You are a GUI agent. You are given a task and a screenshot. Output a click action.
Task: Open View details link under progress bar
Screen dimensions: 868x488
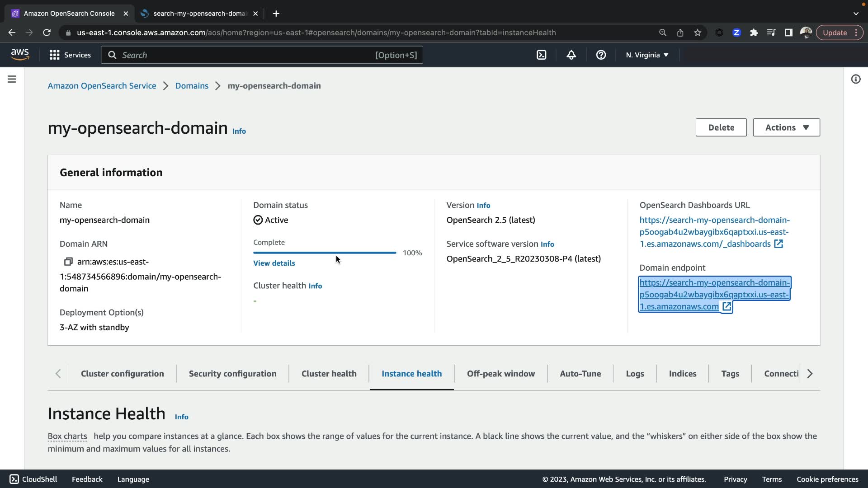click(274, 263)
